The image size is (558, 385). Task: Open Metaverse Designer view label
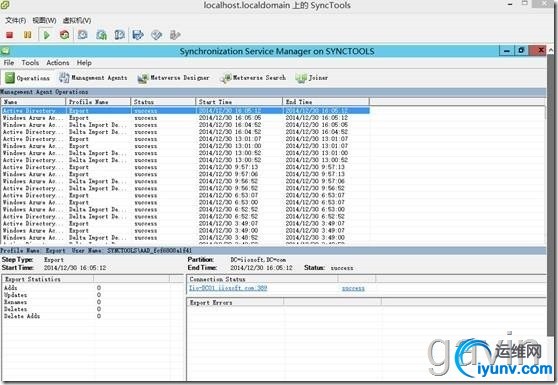[x=180, y=78]
